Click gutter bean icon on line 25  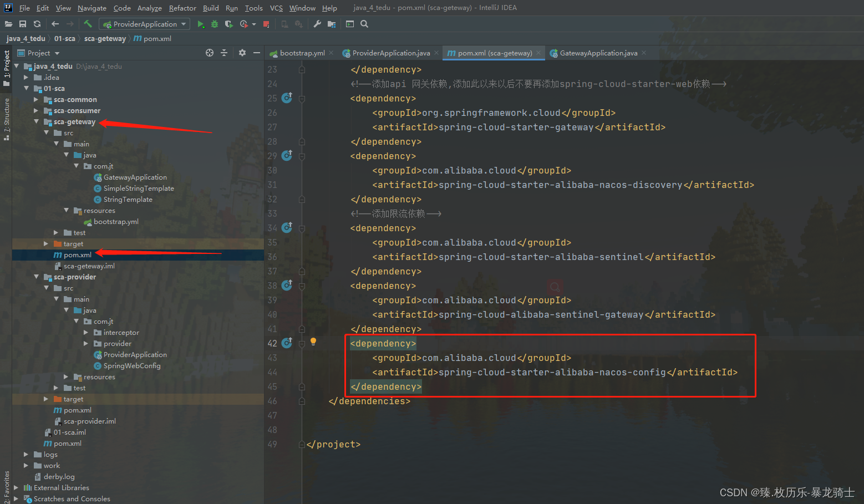[x=287, y=98]
